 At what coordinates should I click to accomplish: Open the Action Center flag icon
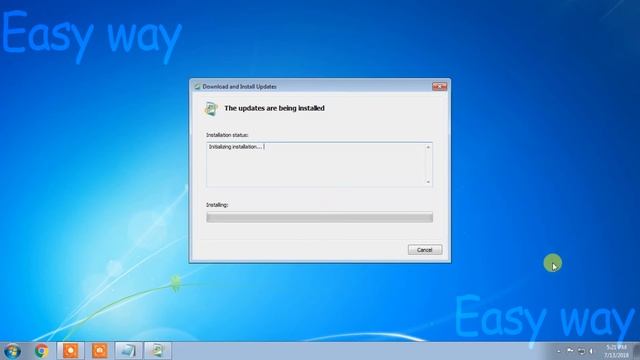[x=570, y=351]
